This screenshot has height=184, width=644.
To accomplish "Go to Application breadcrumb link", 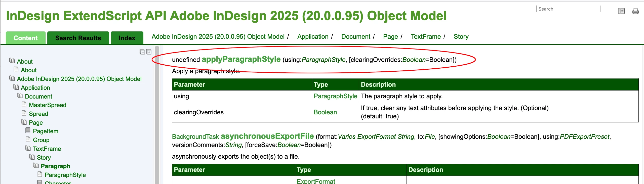I will [313, 37].
